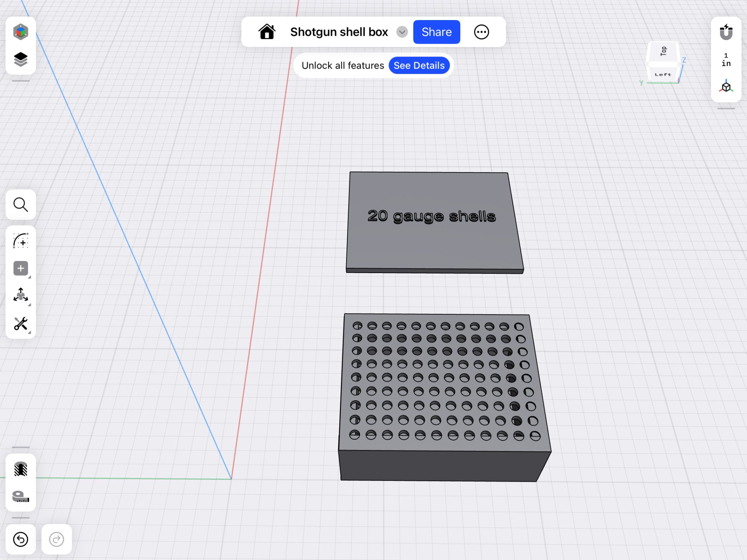Viewport: 747px width, 560px height.
Task: Toggle the snapping magnet
Action: click(726, 32)
